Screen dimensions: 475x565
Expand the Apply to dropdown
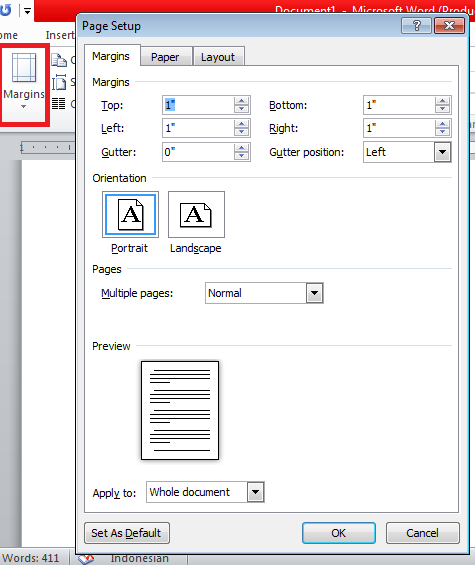click(x=255, y=492)
